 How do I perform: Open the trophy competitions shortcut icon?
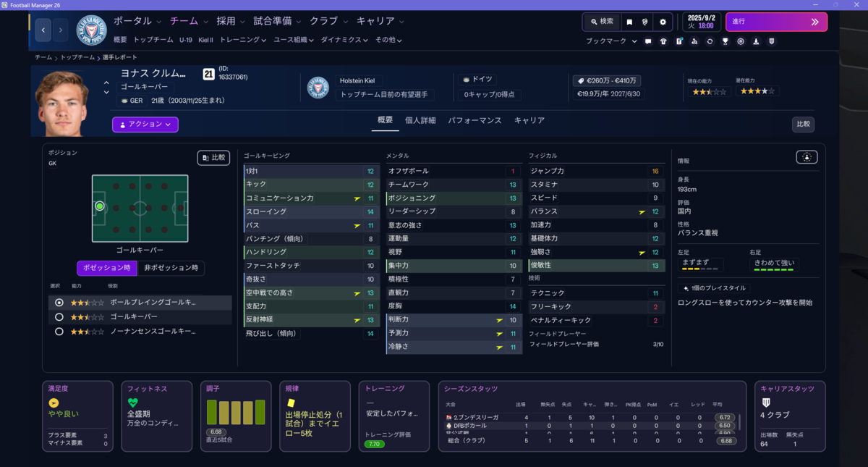click(x=726, y=41)
